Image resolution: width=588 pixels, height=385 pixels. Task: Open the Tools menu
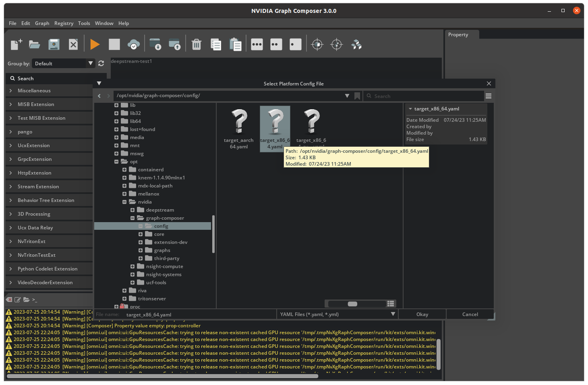tap(84, 23)
